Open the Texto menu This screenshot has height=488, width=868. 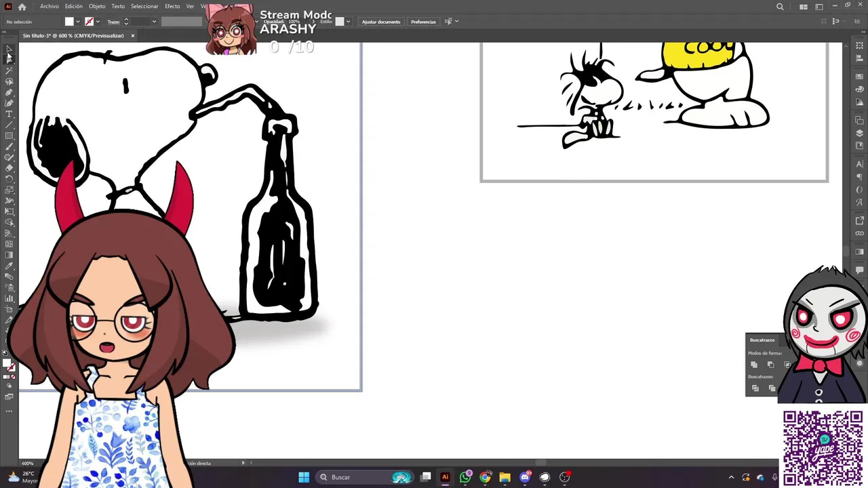(118, 7)
